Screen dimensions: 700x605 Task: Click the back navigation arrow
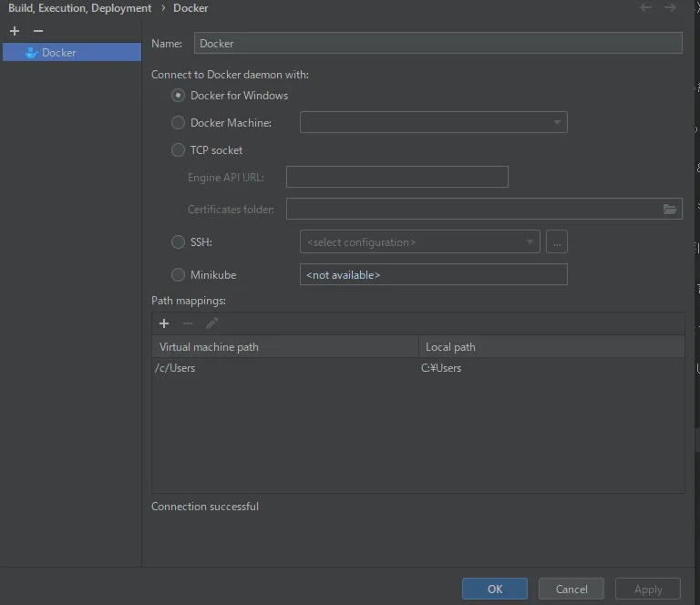645,8
